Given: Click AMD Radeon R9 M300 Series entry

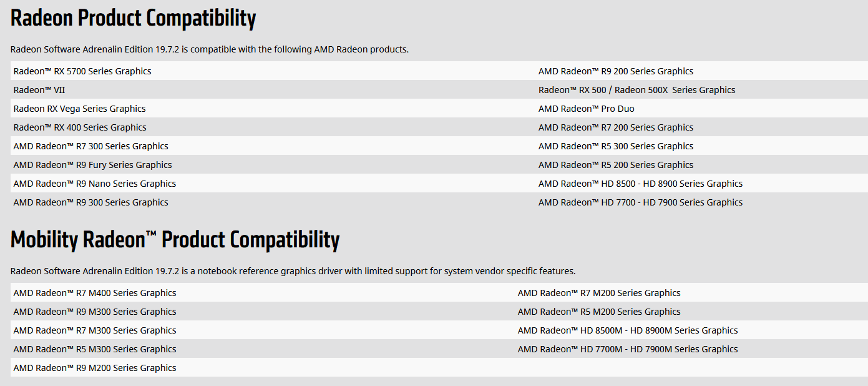Looking at the screenshot, I should (x=94, y=312).
